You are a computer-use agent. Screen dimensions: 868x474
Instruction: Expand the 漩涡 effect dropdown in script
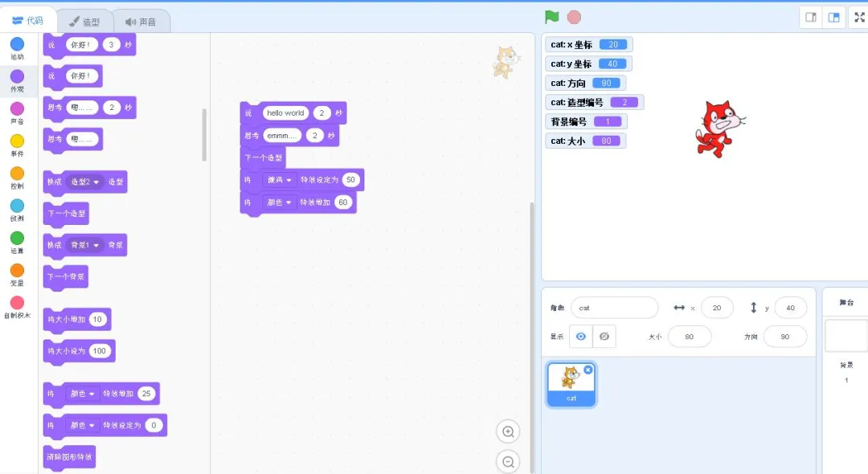tap(279, 180)
